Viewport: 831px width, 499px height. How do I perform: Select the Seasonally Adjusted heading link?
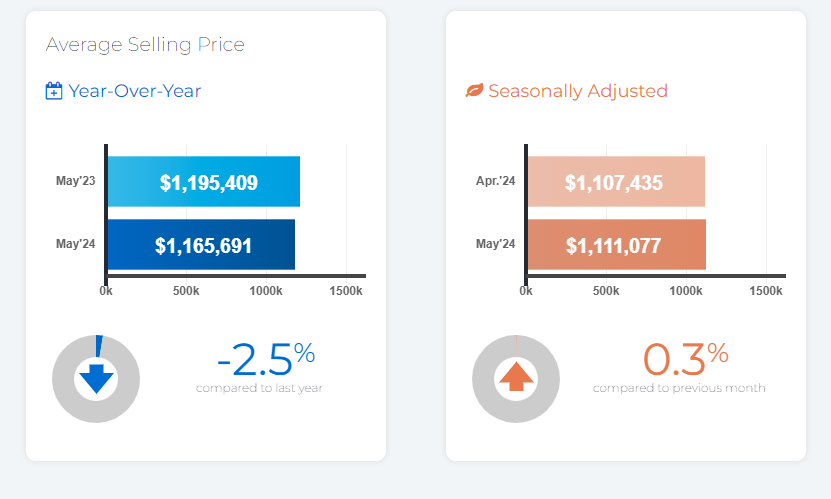point(577,91)
